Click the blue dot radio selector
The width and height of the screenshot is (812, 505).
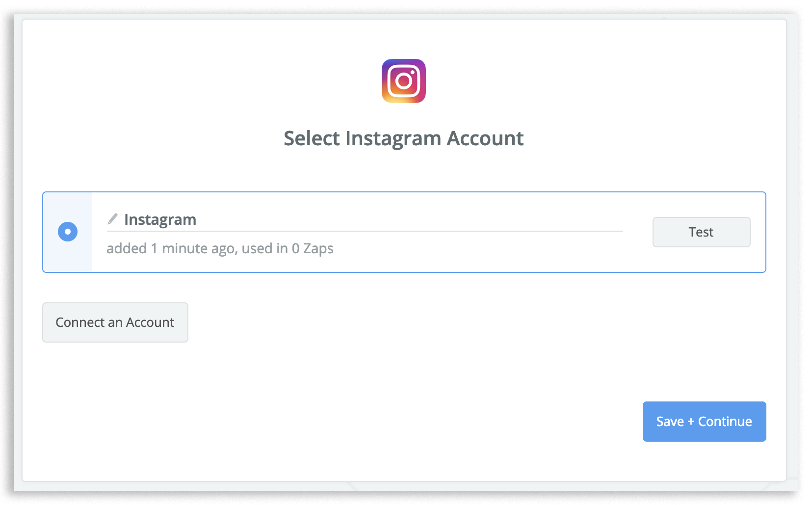[x=68, y=232]
